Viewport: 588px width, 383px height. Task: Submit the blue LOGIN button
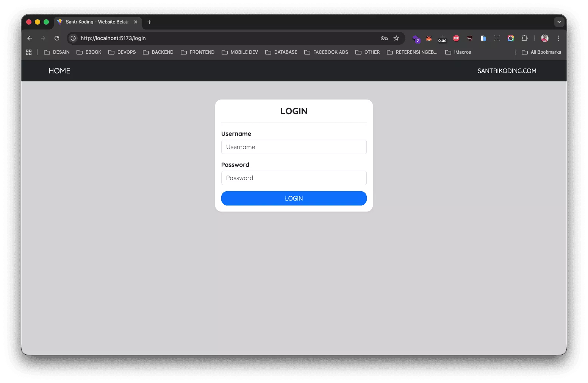294,198
